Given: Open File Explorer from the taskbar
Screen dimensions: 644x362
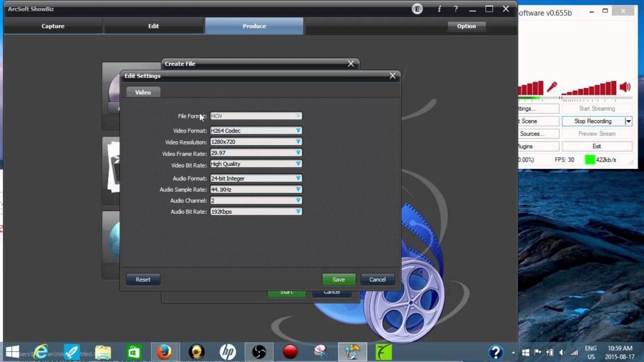Looking at the screenshot, I should click(x=103, y=351).
